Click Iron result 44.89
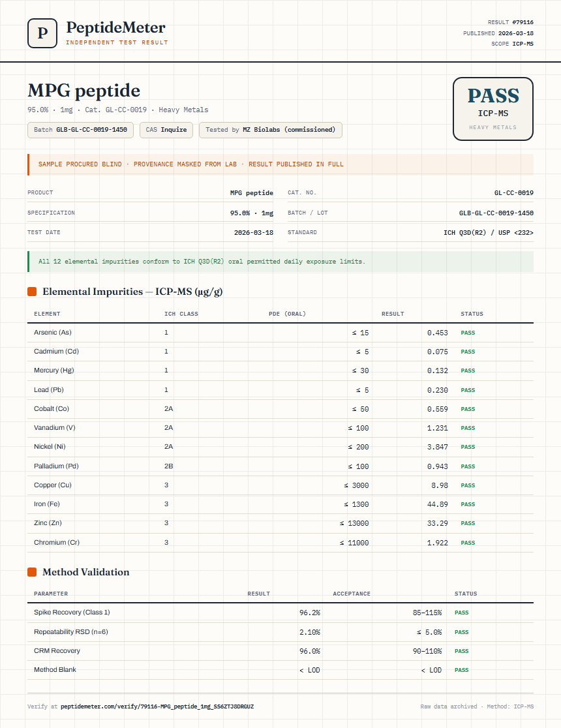Viewport: 561px width, 728px height. click(x=438, y=505)
